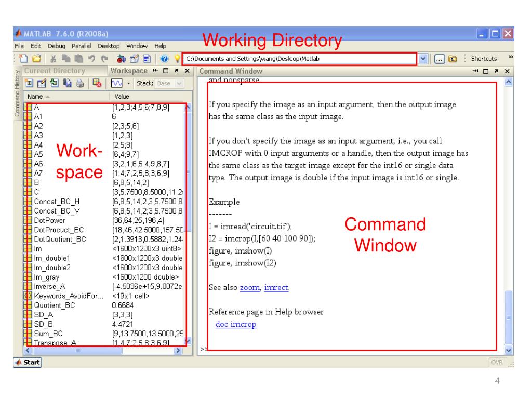Select variable Im_gray
Screen dimensions: 532x399
click(47, 277)
